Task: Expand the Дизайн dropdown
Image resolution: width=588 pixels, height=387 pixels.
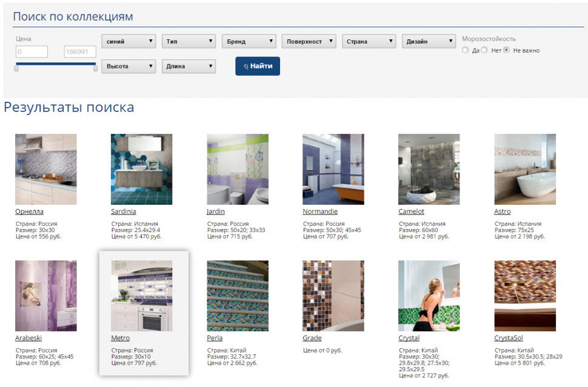Action: pos(429,41)
